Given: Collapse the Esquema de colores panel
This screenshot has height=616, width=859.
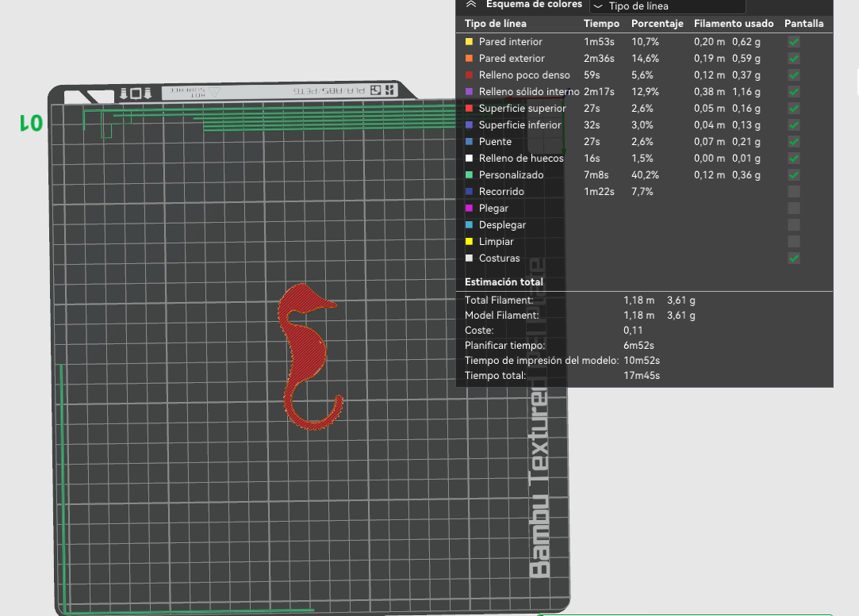Looking at the screenshot, I should pyautogui.click(x=470, y=5).
